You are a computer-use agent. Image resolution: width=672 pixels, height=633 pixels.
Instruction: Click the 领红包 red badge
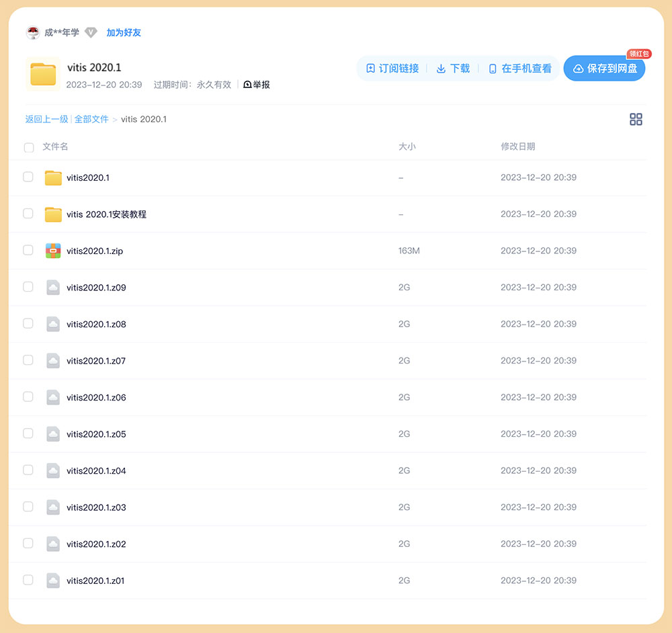(639, 54)
